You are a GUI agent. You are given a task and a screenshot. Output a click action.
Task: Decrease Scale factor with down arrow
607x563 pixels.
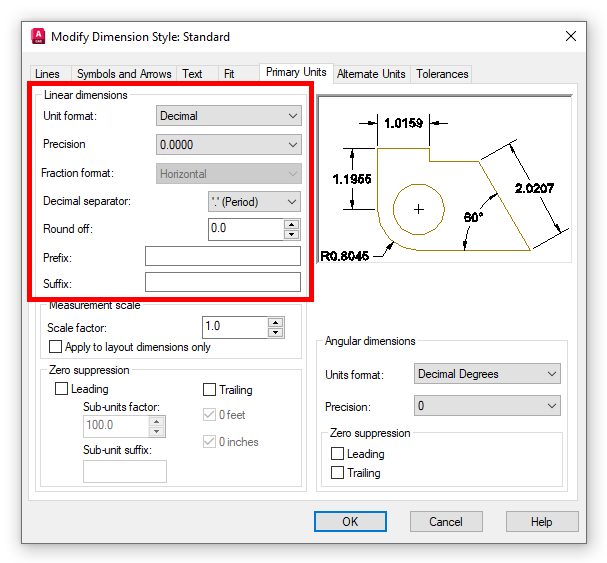275,332
